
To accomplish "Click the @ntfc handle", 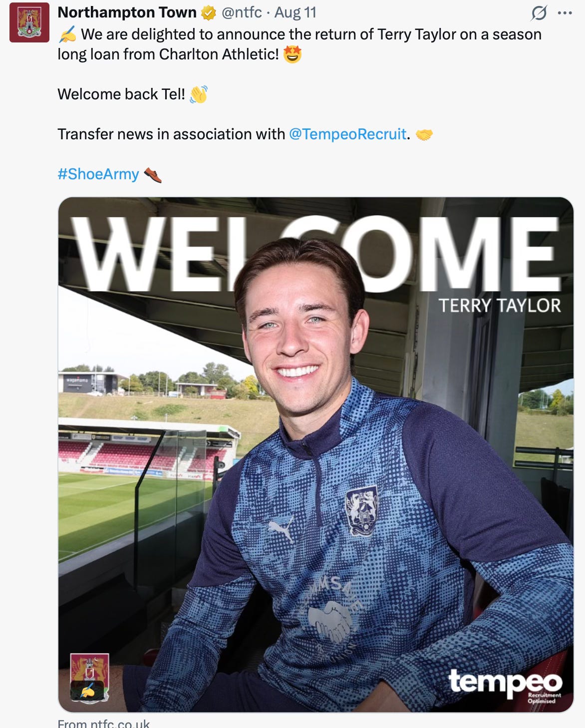I will pyautogui.click(x=242, y=12).
